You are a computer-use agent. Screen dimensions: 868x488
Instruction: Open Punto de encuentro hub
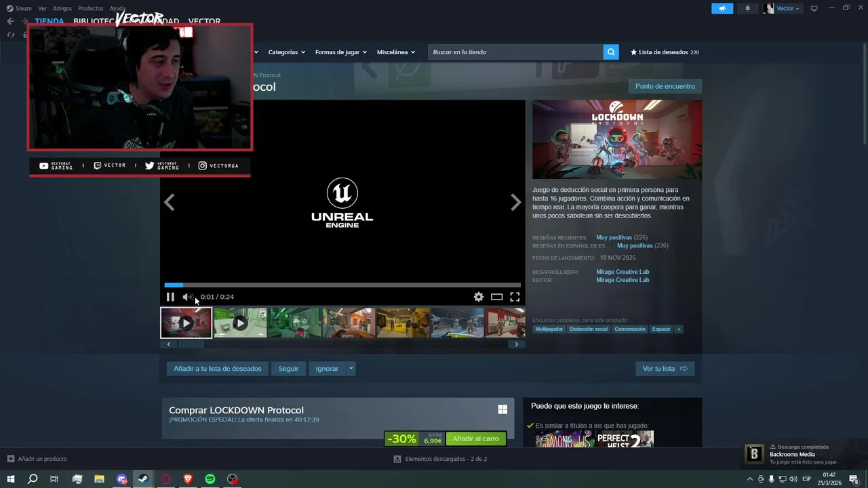tap(665, 87)
